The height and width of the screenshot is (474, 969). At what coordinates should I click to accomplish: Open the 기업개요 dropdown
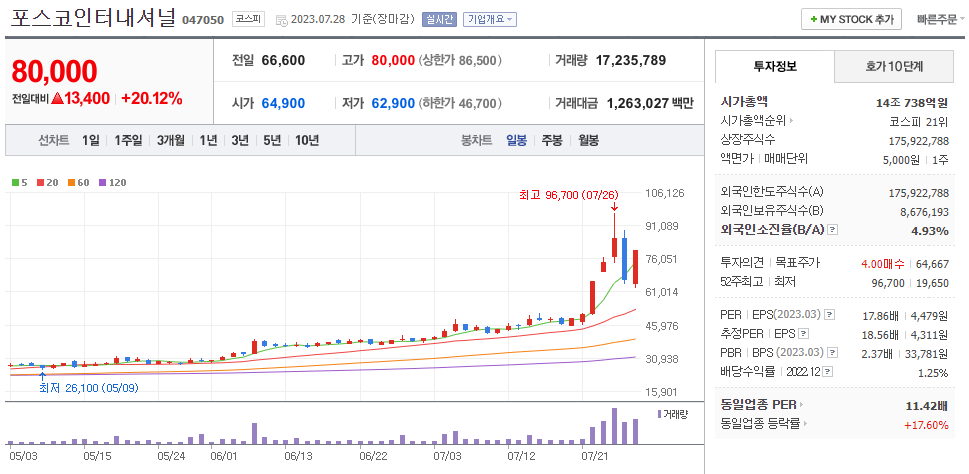coord(490,19)
